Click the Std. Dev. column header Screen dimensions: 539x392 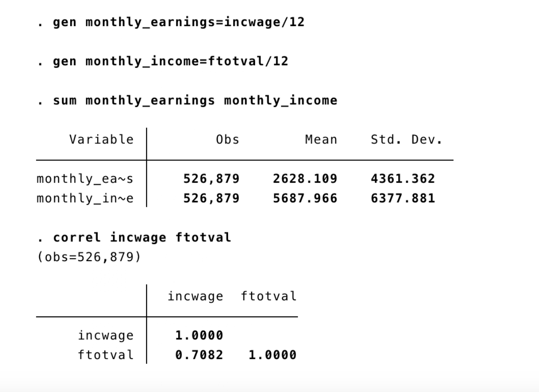pos(406,139)
